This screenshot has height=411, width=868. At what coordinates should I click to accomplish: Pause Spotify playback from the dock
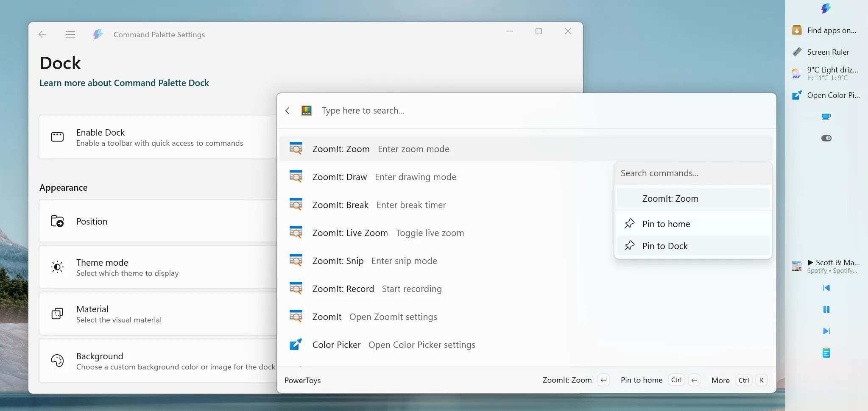point(826,309)
